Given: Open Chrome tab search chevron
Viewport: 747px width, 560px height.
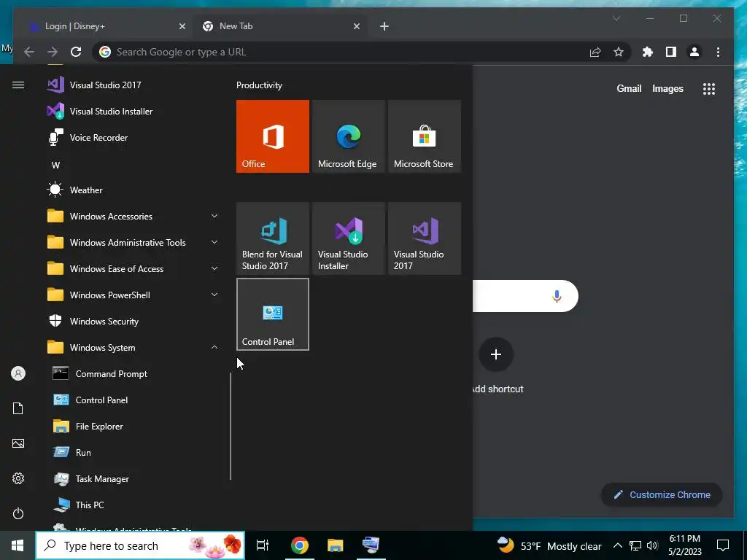Looking at the screenshot, I should 616,18.
